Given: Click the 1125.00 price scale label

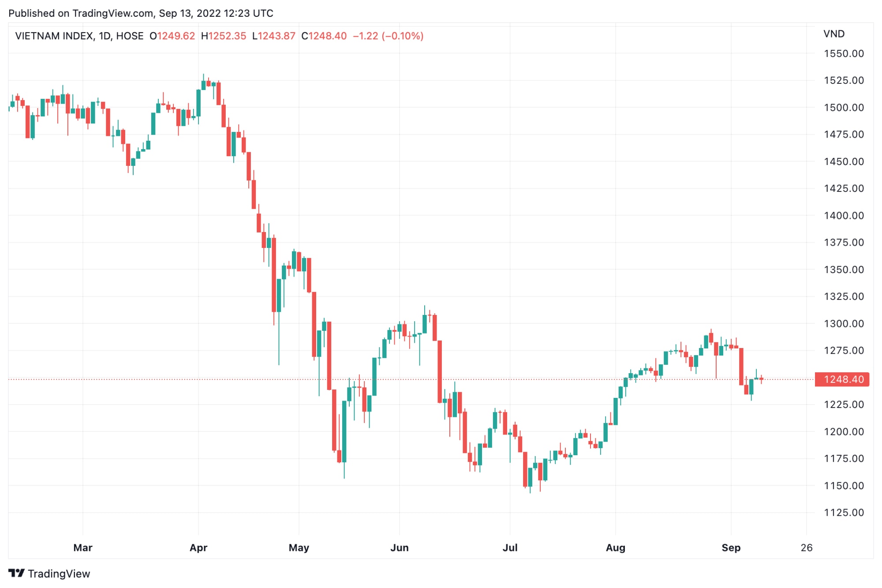Looking at the screenshot, I should (x=844, y=513).
